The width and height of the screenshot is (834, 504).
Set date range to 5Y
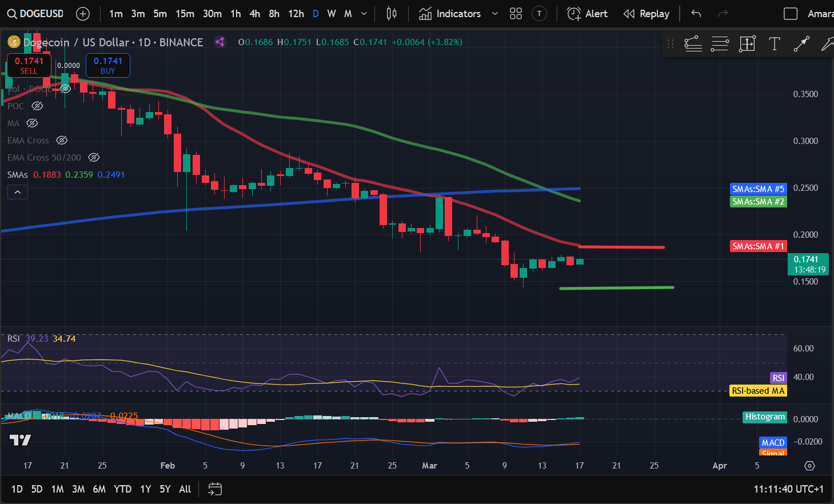tap(165, 489)
